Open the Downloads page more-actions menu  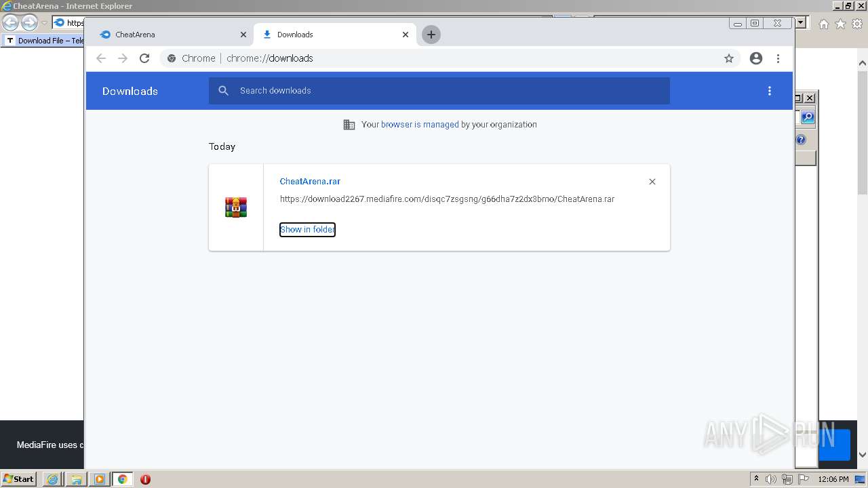pyautogui.click(x=770, y=91)
